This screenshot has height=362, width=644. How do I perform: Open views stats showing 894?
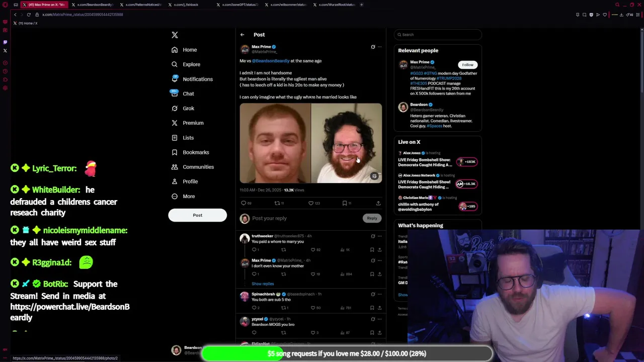click(x=346, y=274)
